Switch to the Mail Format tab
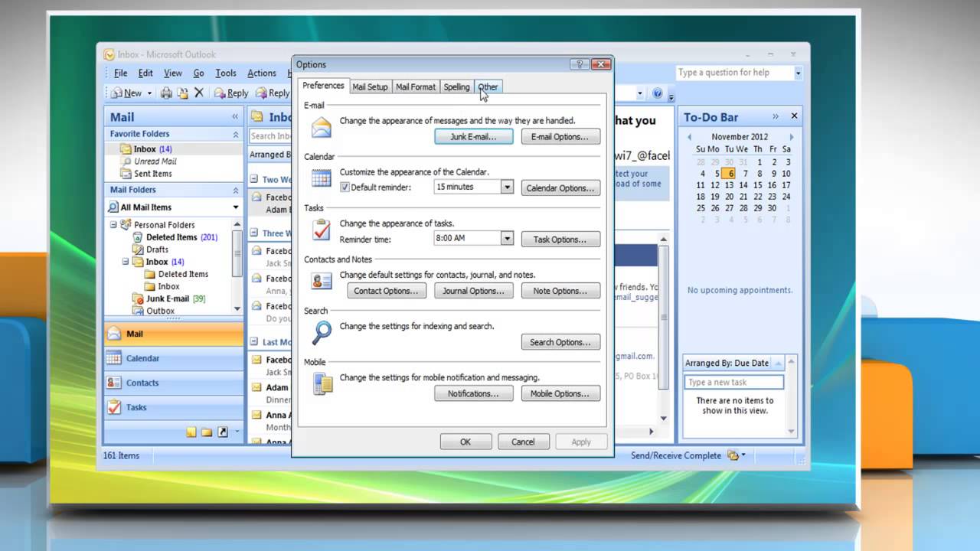Image resolution: width=980 pixels, height=551 pixels. click(416, 87)
